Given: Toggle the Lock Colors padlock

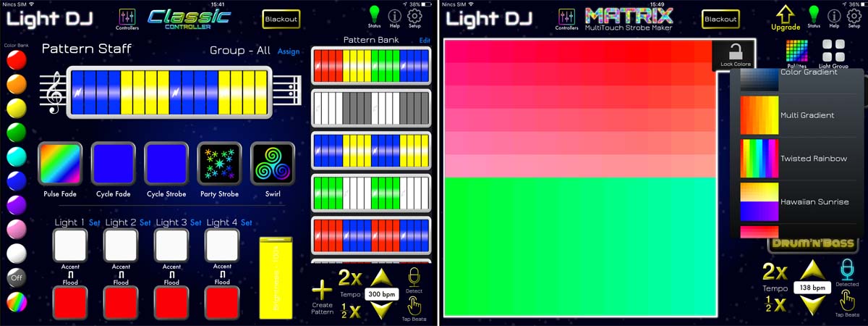Looking at the screenshot, I should tap(736, 54).
